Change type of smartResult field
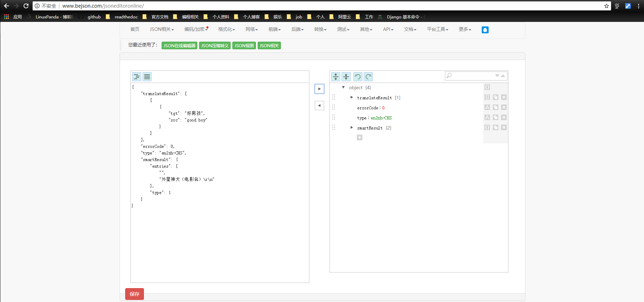 tap(487, 127)
